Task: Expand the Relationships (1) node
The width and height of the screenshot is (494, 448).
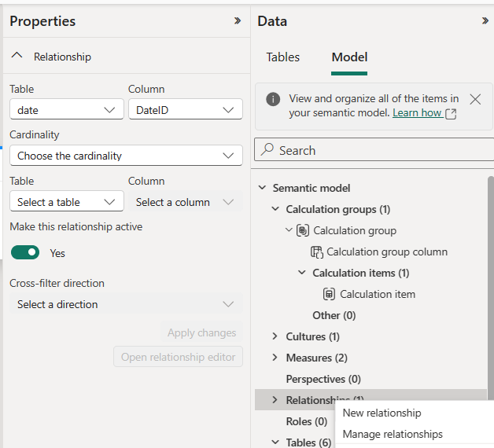Action: [x=275, y=400]
